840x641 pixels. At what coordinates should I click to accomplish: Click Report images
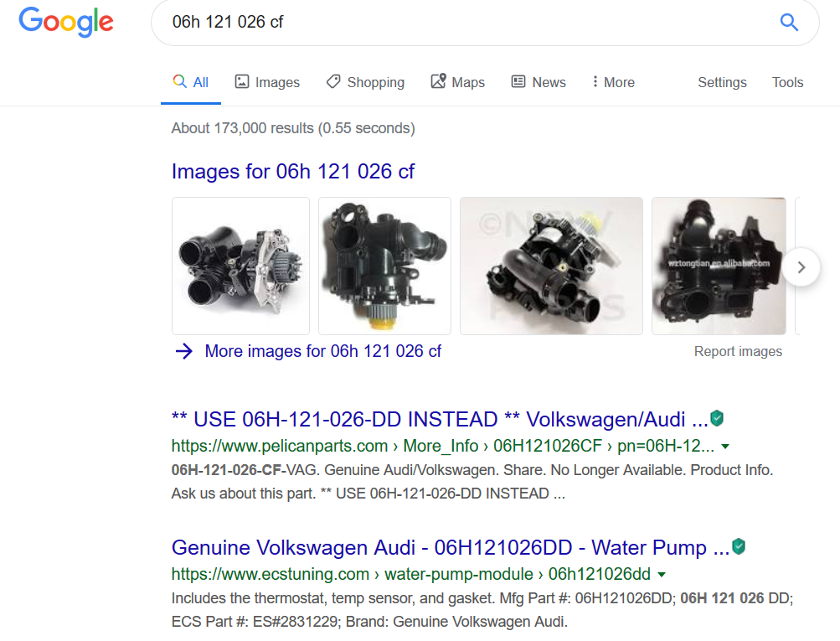click(x=738, y=352)
